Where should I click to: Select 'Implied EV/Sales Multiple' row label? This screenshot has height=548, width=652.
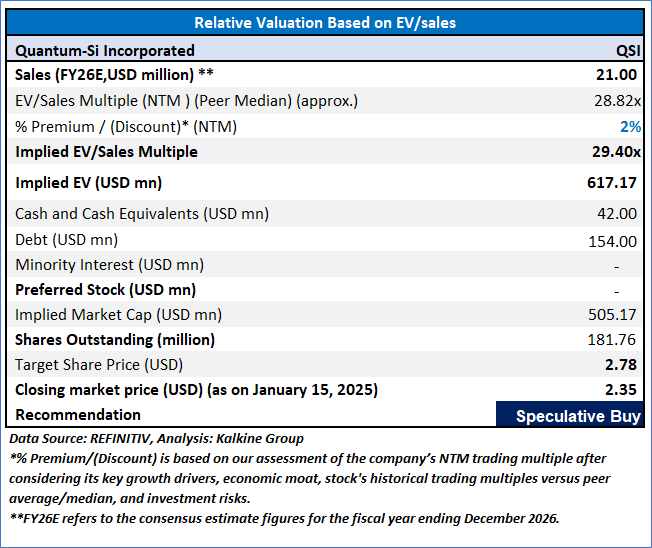(106, 152)
